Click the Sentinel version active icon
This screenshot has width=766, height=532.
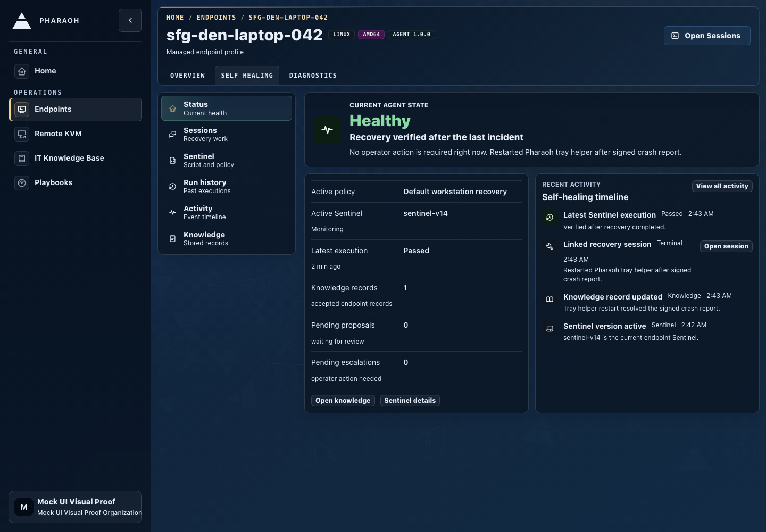(549, 328)
